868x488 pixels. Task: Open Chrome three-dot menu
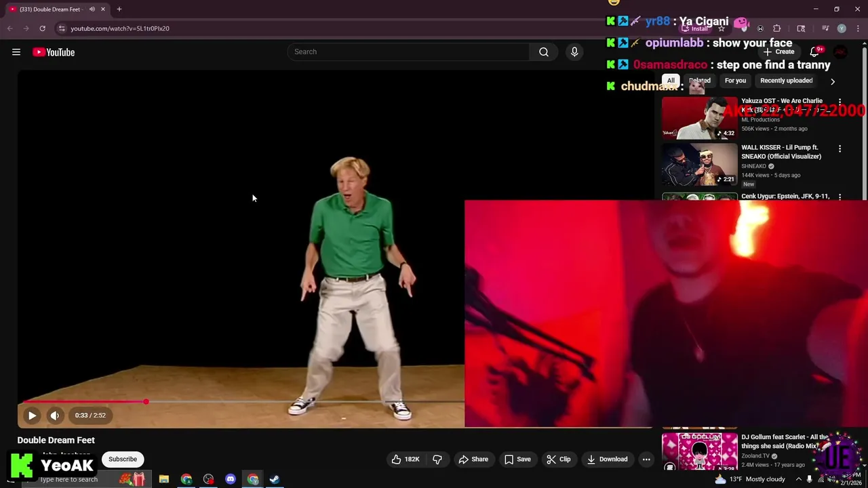[x=858, y=28]
